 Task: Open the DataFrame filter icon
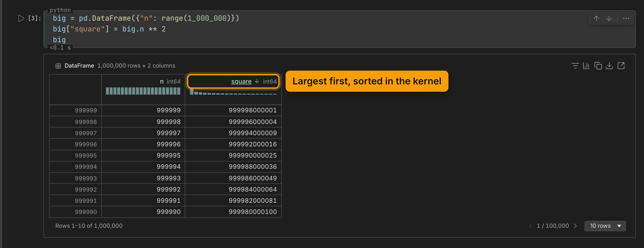[575, 65]
